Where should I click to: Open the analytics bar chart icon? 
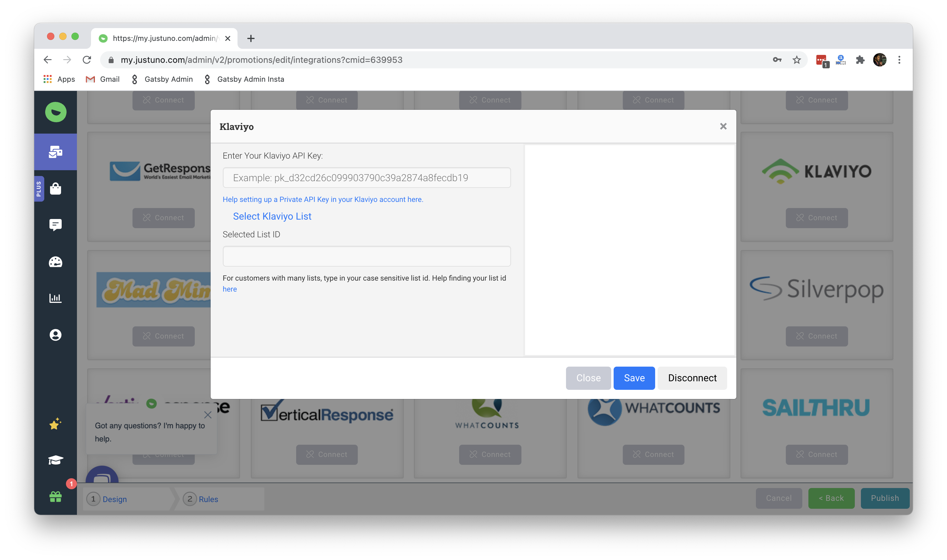pos(56,298)
